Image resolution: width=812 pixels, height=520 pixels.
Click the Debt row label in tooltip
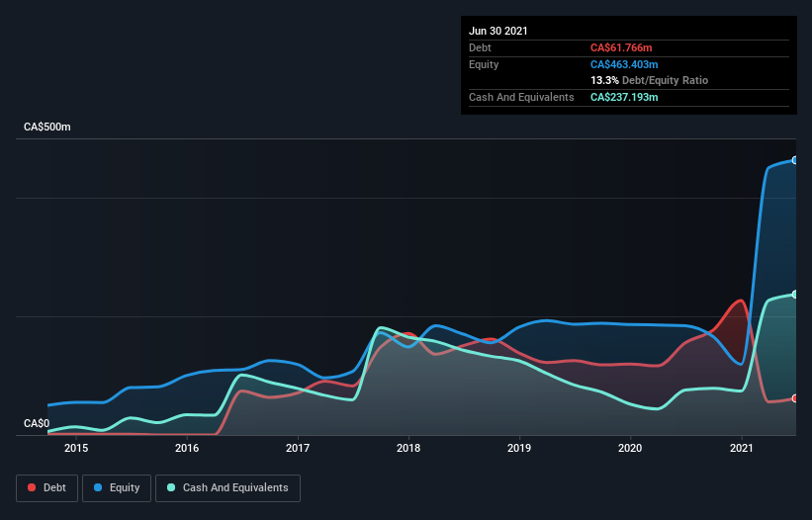[x=480, y=47]
